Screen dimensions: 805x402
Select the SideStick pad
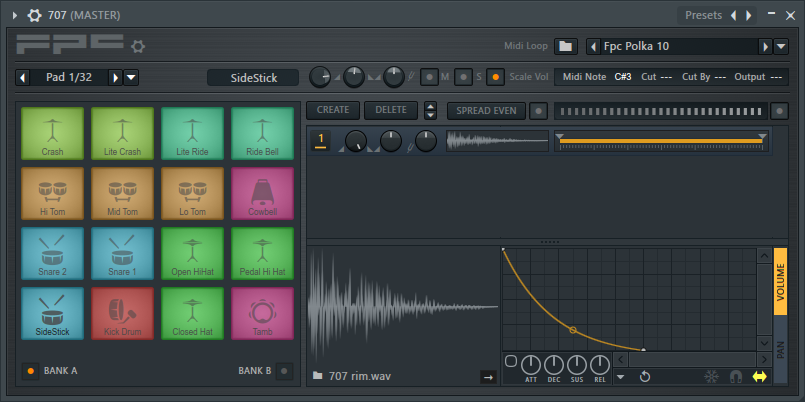[52, 313]
